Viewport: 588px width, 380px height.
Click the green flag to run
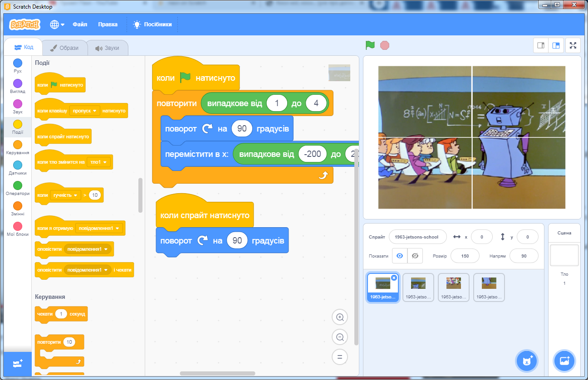[x=370, y=45]
